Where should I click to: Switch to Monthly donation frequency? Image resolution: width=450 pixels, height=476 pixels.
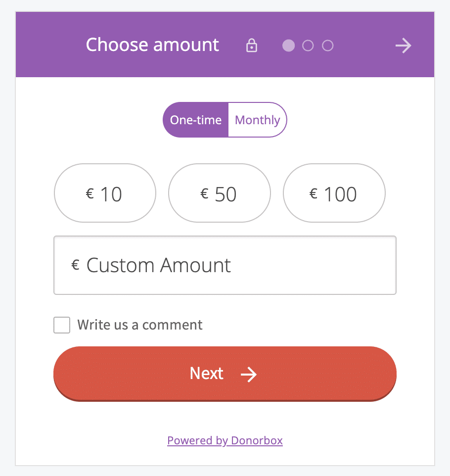(x=257, y=120)
